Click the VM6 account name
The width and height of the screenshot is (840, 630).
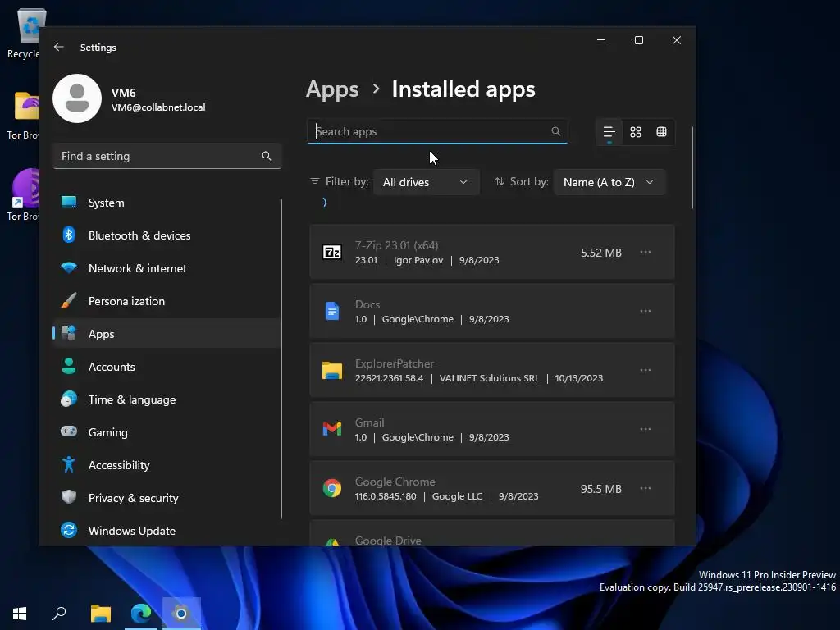coord(124,93)
